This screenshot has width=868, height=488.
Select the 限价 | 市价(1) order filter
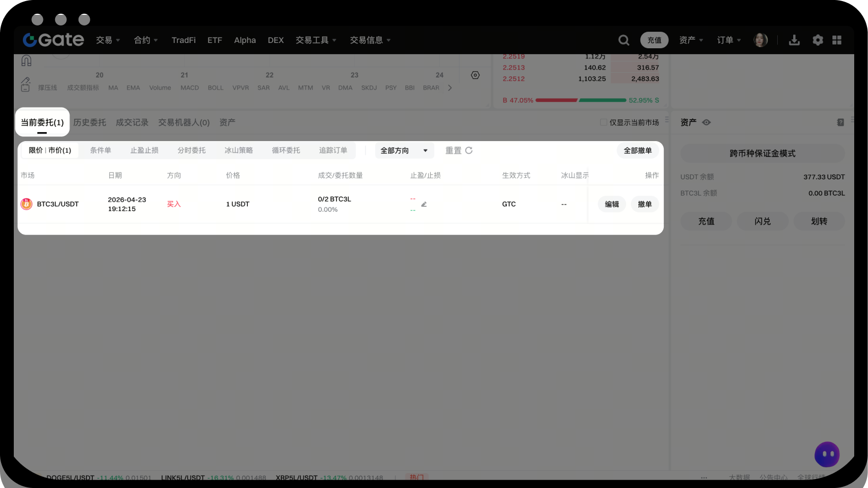(50, 151)
